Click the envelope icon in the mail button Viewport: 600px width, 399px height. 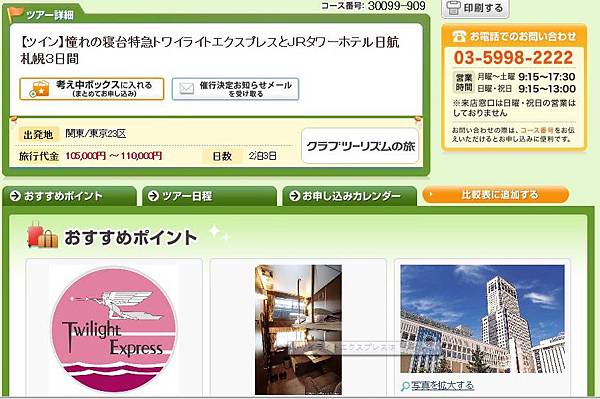click(x=186, y=89)
